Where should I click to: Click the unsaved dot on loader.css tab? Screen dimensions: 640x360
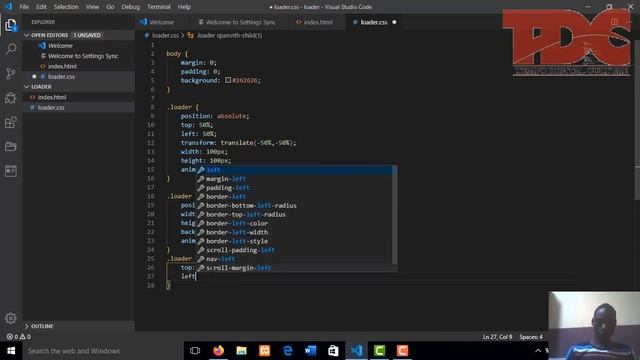(x=394, y=22)
